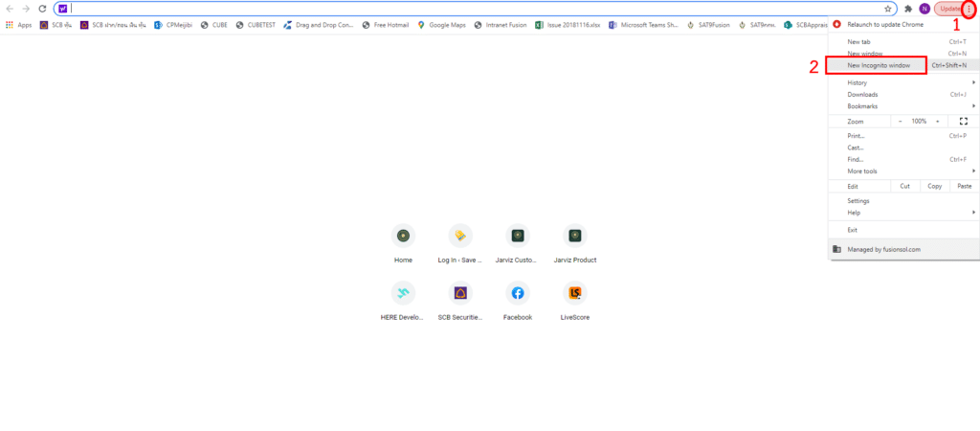980x431 pixels.
Task: Increase zoom with the plus button
Action: click(x=941, y=122)
